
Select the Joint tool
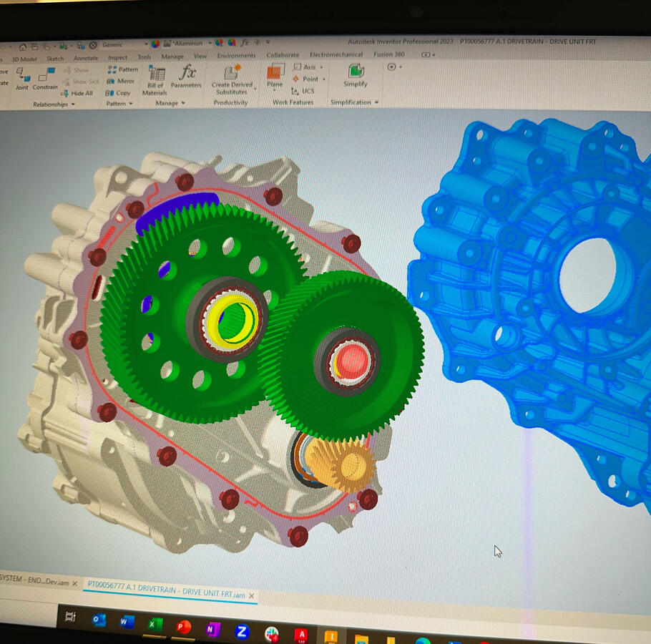click(22, 79)
